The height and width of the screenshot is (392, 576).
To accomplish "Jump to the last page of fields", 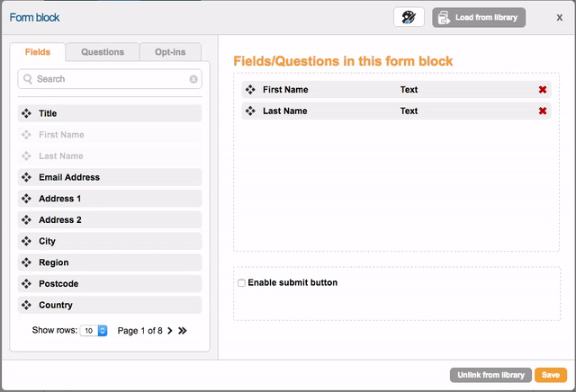I will click(x=183, y=331).
